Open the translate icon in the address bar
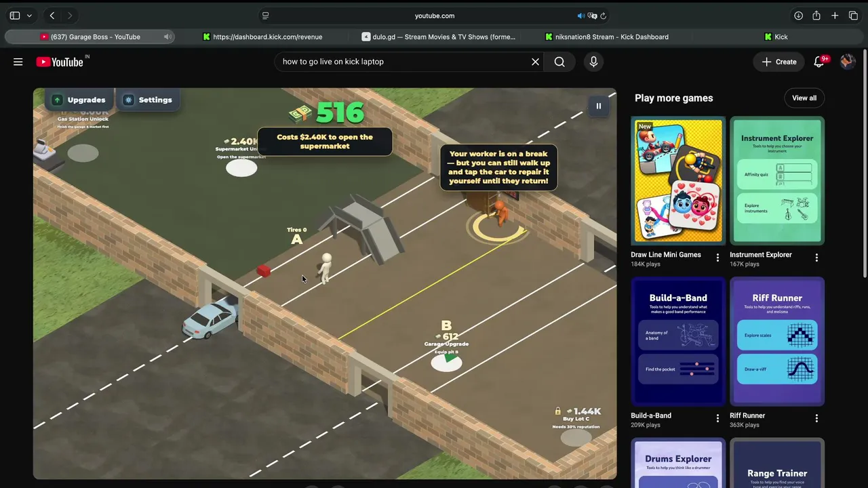The width and height of the screenshot is (868, 488). pyautogui.click(x=592, y=16)
